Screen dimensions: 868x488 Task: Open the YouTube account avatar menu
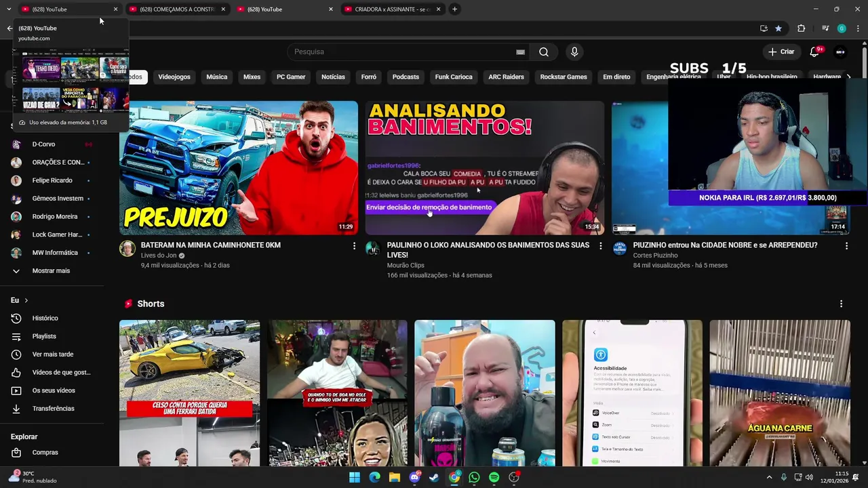click(x=840, y=52)
